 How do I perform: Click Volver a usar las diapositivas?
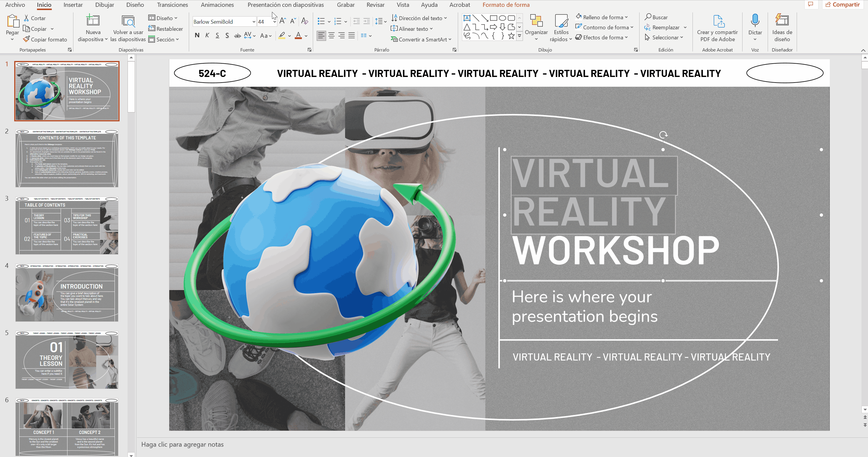(x=128, y=29)
